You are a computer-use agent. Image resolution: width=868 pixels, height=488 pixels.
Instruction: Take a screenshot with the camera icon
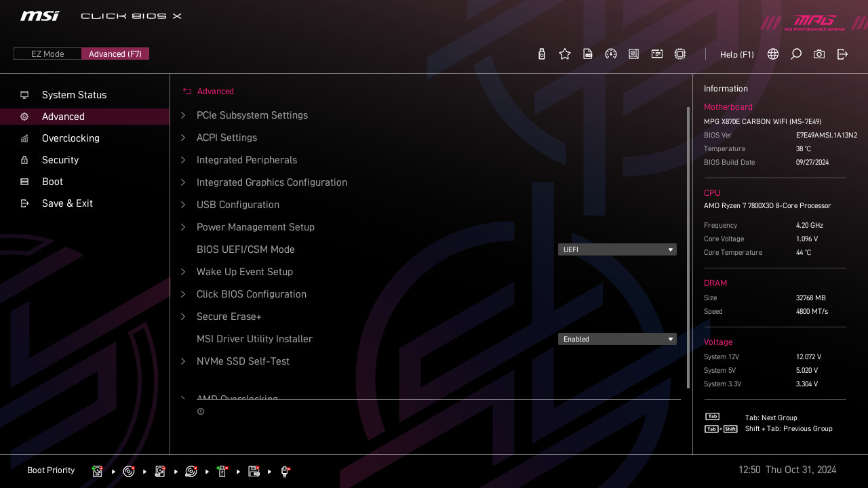819,54
